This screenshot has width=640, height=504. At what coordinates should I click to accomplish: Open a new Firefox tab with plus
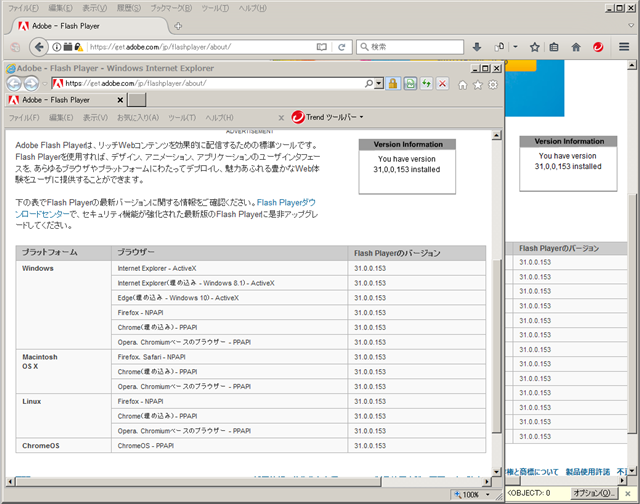pyautogui.click(x=178, y=26)
